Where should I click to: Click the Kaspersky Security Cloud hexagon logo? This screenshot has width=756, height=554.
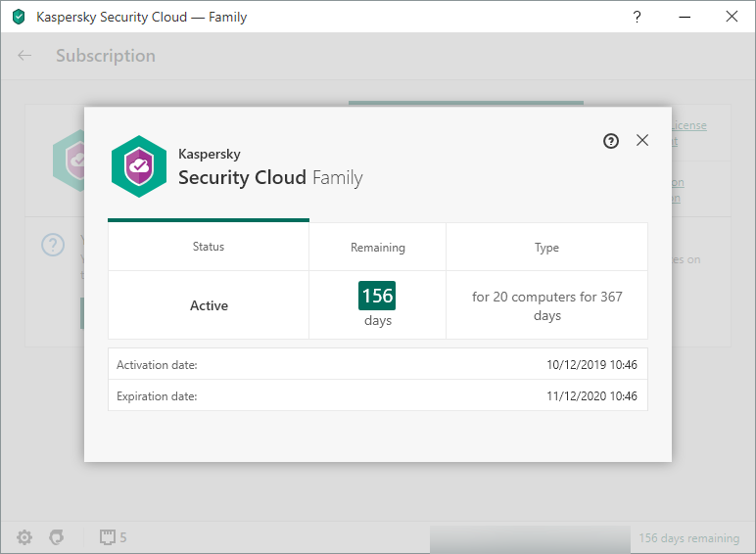coord(139,166)
